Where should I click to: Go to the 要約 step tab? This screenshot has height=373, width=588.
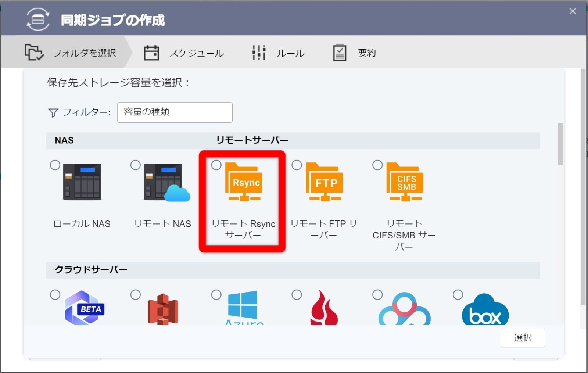(354, 53)
